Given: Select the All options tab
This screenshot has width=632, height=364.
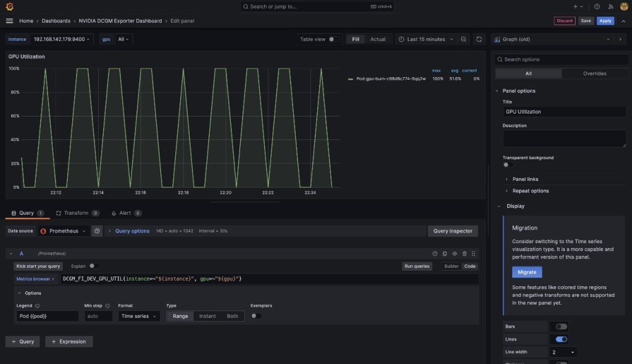Looking at the screenshot, I should pos(528,73).
